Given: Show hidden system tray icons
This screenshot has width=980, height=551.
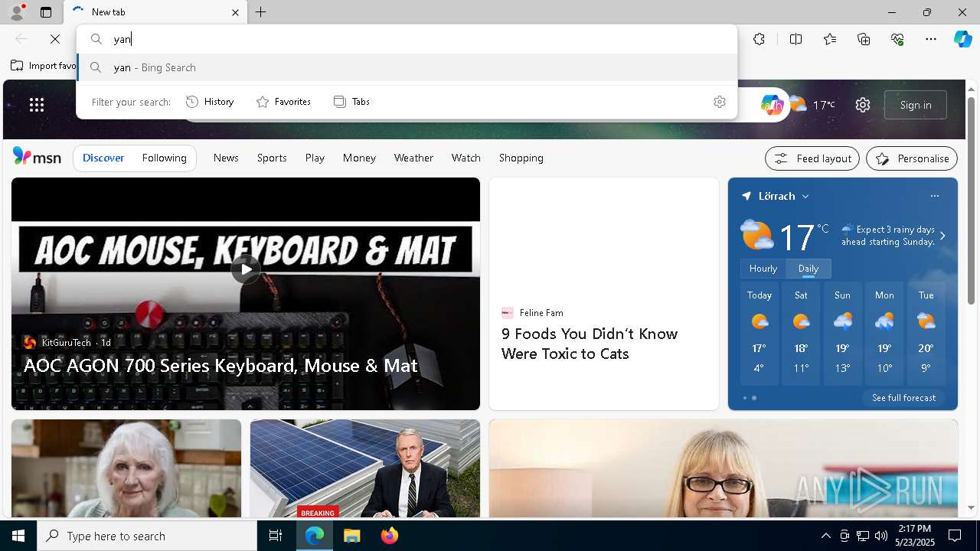Looking at the screenshot, I should tap(825, 536).
